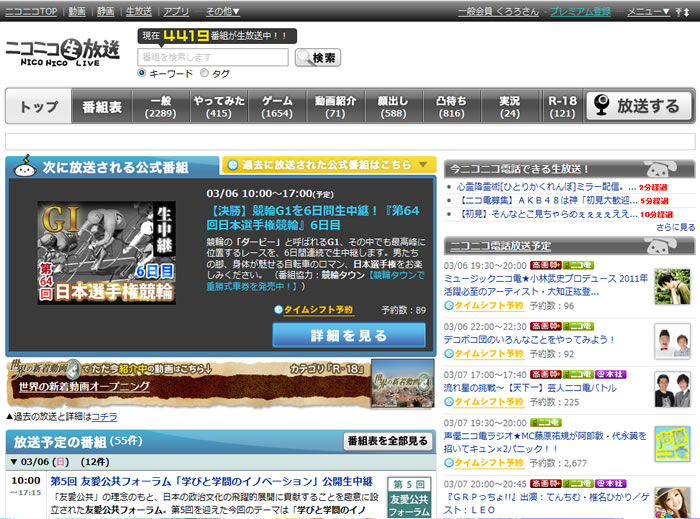Open the ゲーム (1654) category tab
Screen dimensions: 700x519
click(x=277, y=106)
